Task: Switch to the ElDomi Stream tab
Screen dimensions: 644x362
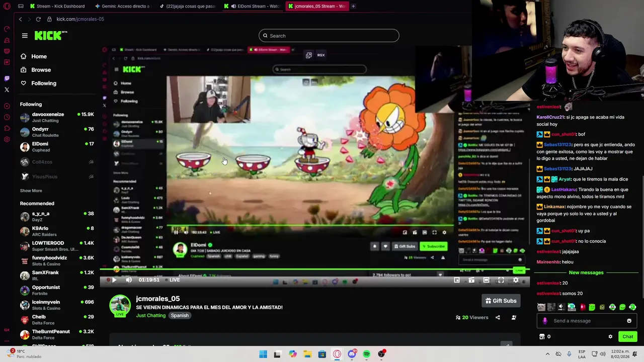Action: tap(252, 6)
